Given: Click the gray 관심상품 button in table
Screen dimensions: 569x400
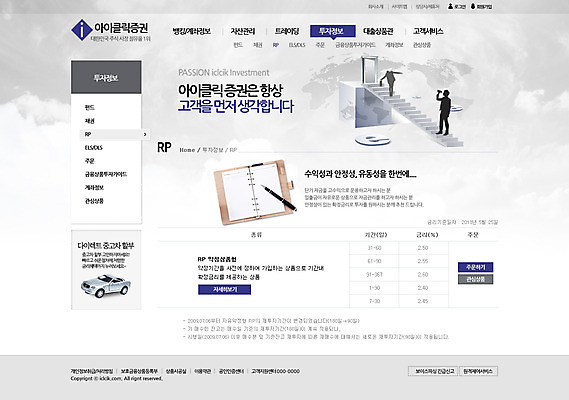Looking at the screenshot, I should pyautogui.click(x=475, y=279).
